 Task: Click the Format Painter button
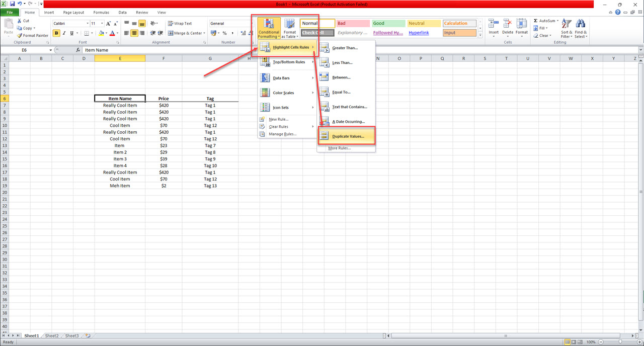click(32, 35)
